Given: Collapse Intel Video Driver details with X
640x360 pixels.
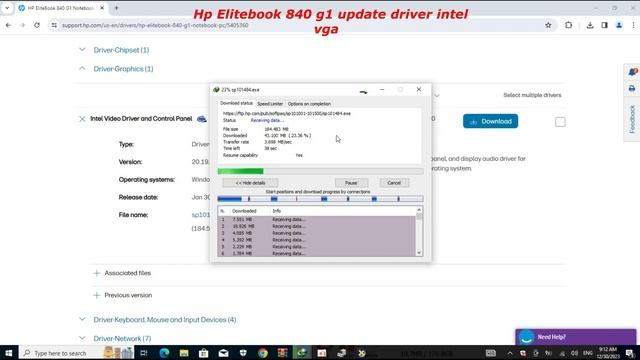Looking at the screenshot, I should click(x=82, y=119).
